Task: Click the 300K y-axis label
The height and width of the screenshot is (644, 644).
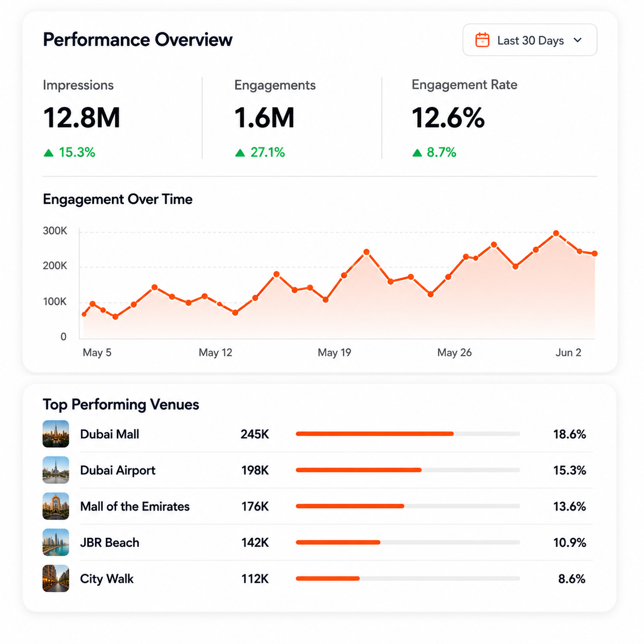Action: pyautogui.click(x=55, y=231)
